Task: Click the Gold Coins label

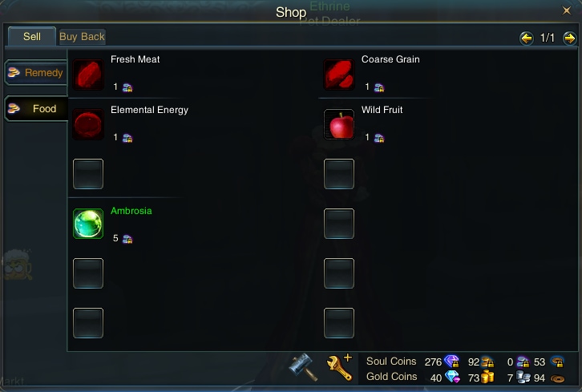Action: (391, 377)
